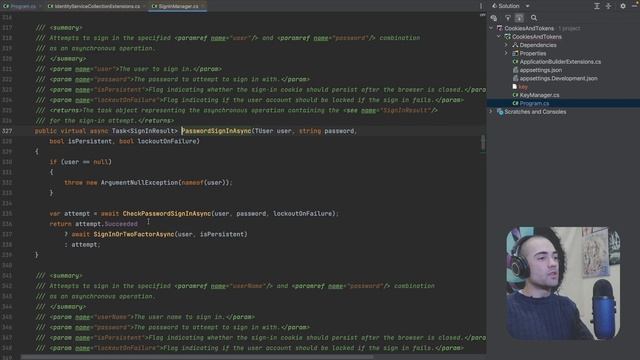Click SignInOrTwoFactorAsync call in code
Screen dimensions: 640x360
pyautogui.click(x=133, y=234)
